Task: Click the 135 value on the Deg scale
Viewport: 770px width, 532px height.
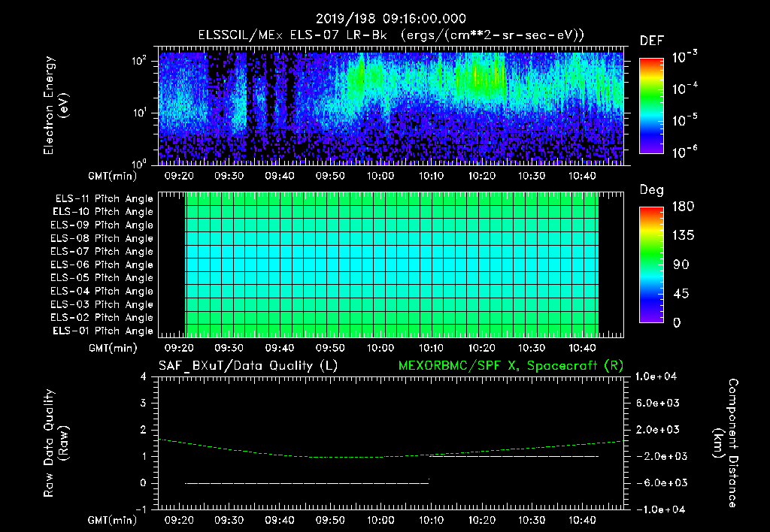Action: click(683, 236)
